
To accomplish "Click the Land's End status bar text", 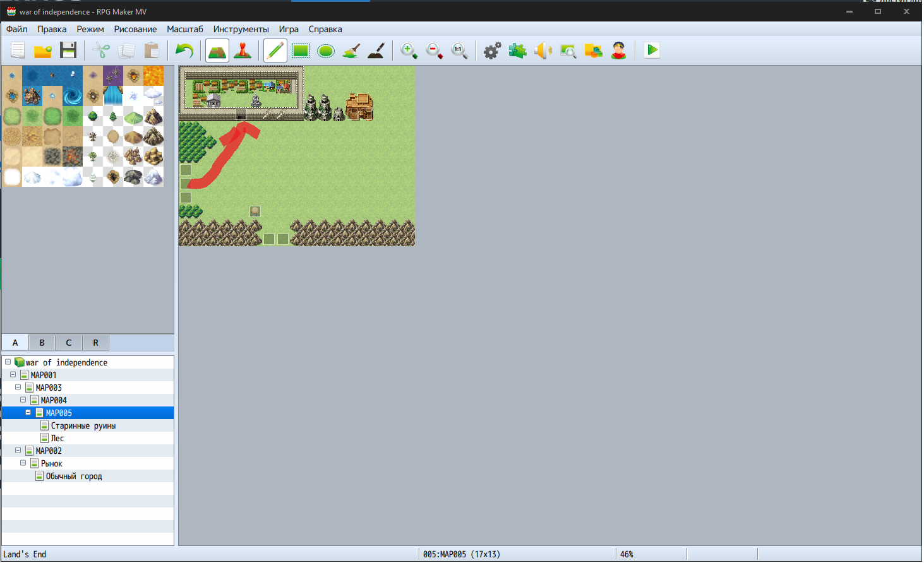I will tap(25, 554).
